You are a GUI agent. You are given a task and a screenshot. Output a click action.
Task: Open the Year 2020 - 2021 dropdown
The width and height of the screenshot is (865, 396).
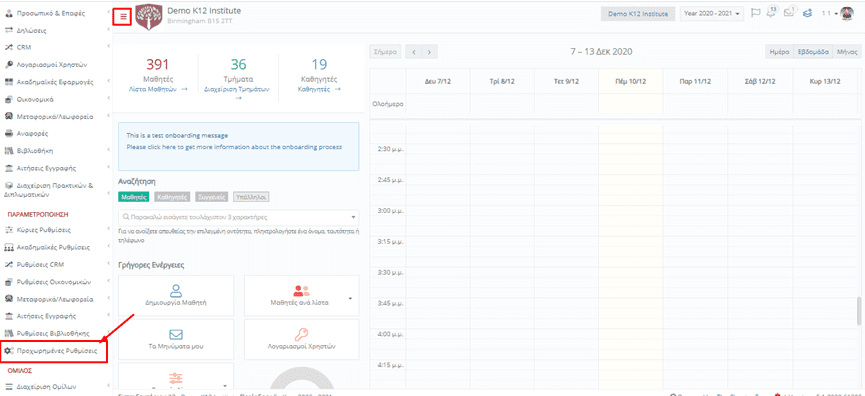(712, 14)
